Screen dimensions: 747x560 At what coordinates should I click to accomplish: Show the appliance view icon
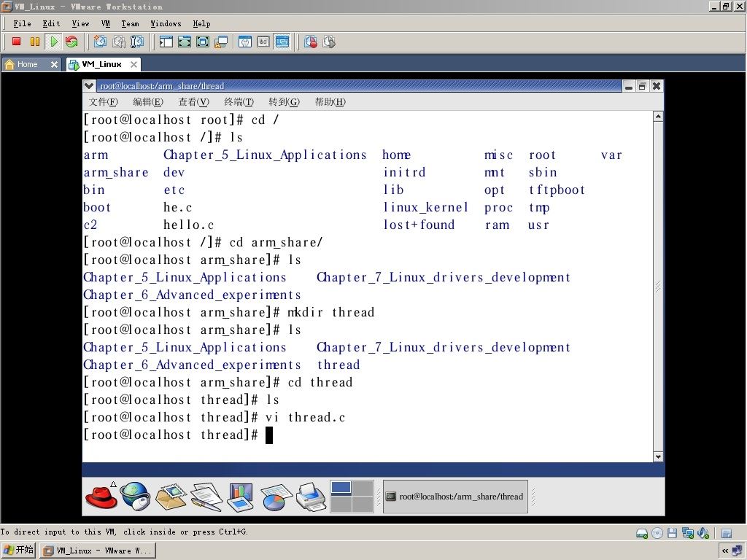point(263,42)
